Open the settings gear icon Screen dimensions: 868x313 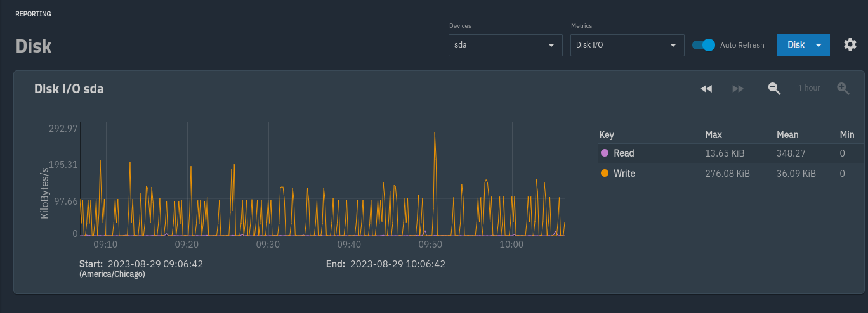click(850, 44)
